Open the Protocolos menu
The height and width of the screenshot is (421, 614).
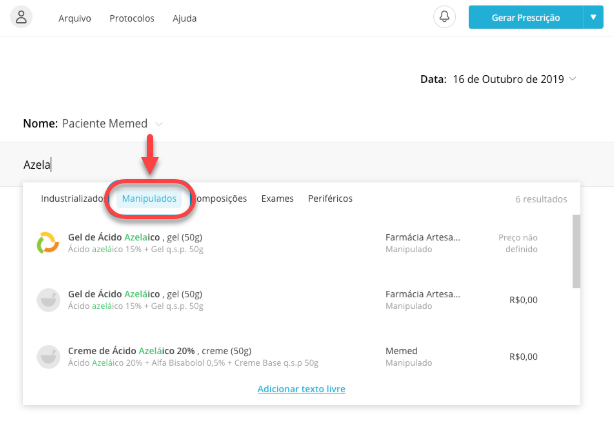tap(132, 18)
